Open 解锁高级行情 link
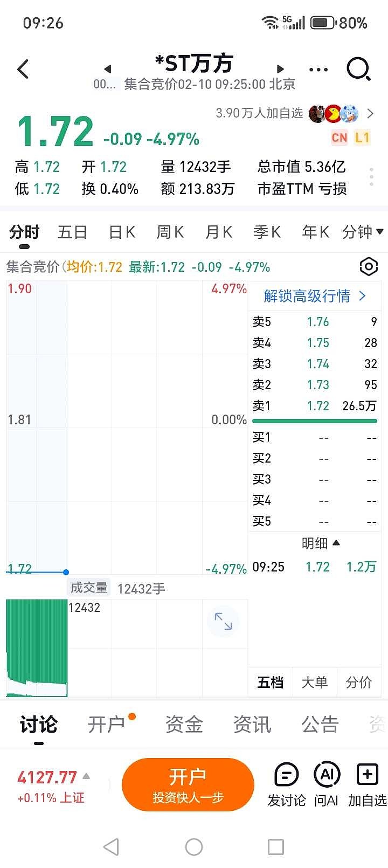388x868 pixels. (315, 296)
